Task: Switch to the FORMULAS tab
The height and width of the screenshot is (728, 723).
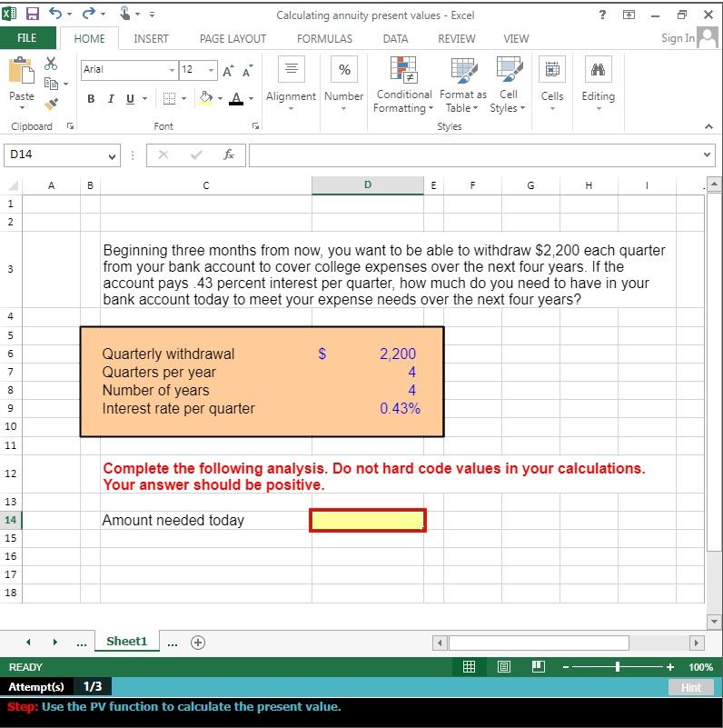Action: click(x=324, y=38)
